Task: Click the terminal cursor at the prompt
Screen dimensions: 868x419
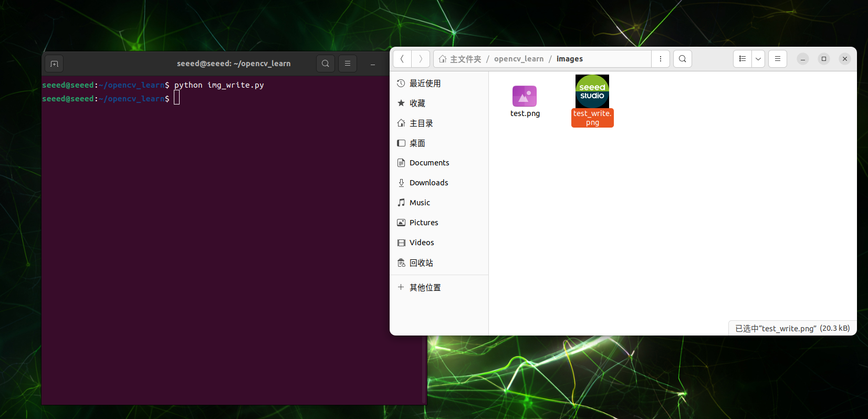Action: (177, 98)
